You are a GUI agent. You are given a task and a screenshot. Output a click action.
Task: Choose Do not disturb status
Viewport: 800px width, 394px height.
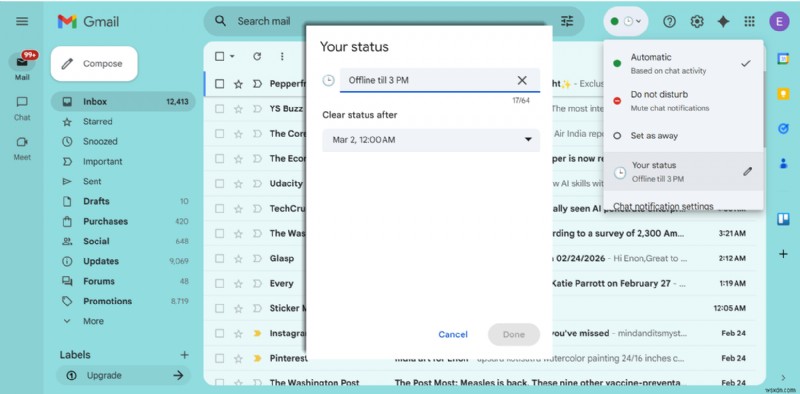684,101
